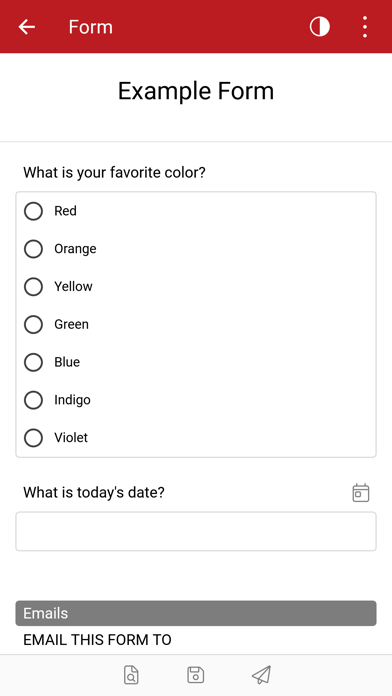This screenshot has height=696, width=392.
Task: Open the calendar date picker icon
Action: (x=361, y=493)
